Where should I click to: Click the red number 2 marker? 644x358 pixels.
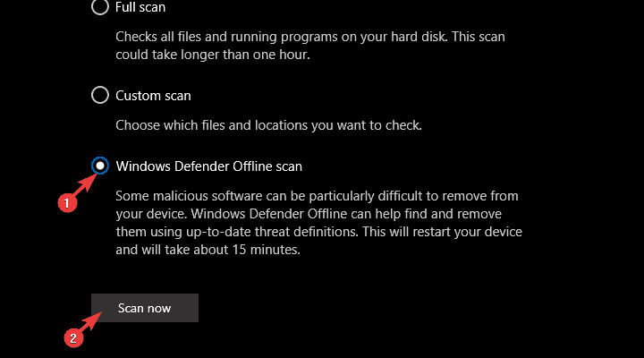[x=74, y=337]
